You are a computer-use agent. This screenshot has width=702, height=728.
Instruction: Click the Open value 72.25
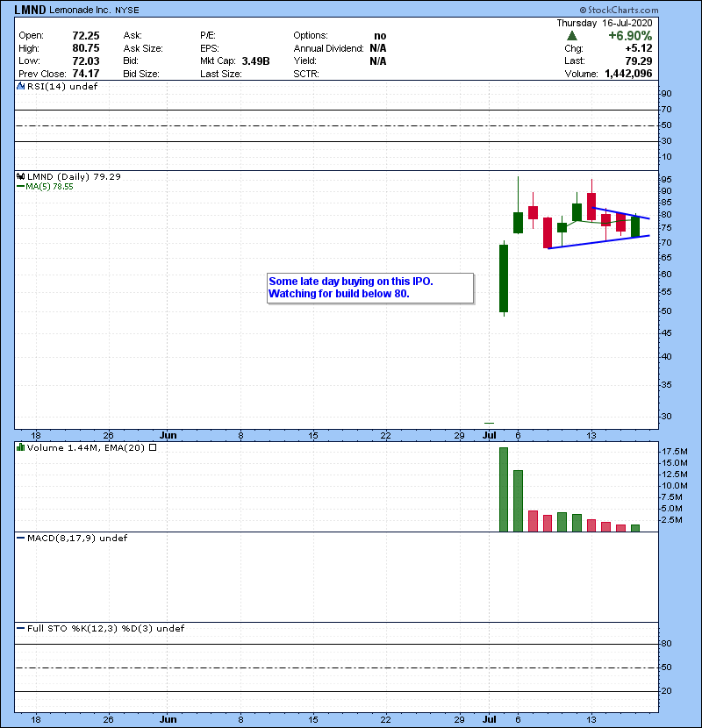[85, 36]
